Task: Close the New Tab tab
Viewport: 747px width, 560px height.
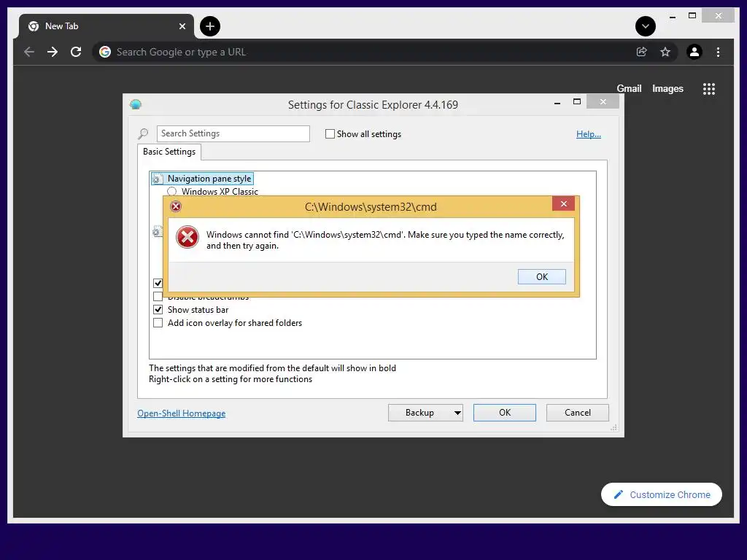Action: (182, 26)
